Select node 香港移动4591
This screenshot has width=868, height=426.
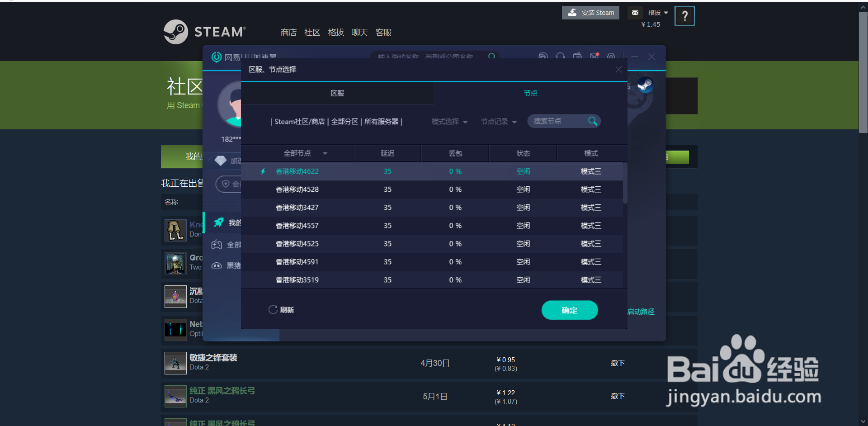pos(432,262)
